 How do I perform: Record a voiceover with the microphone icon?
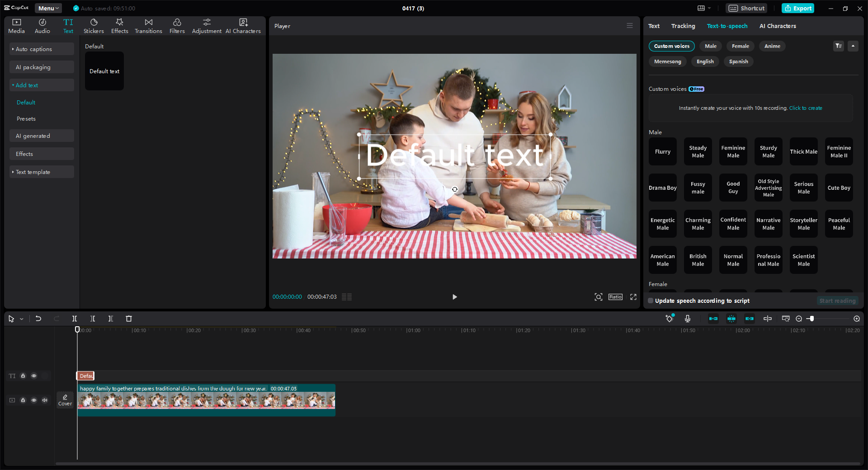tap(688, 319)
